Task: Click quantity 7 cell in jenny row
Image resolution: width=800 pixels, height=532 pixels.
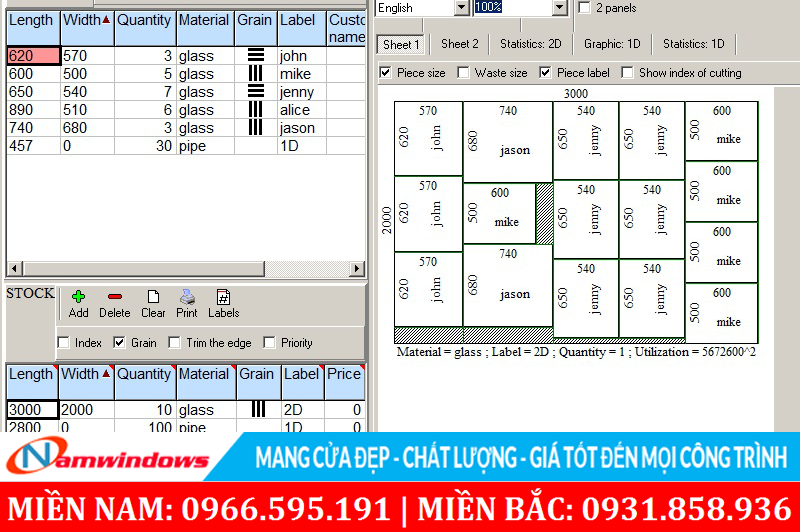Action: [145, 92]
